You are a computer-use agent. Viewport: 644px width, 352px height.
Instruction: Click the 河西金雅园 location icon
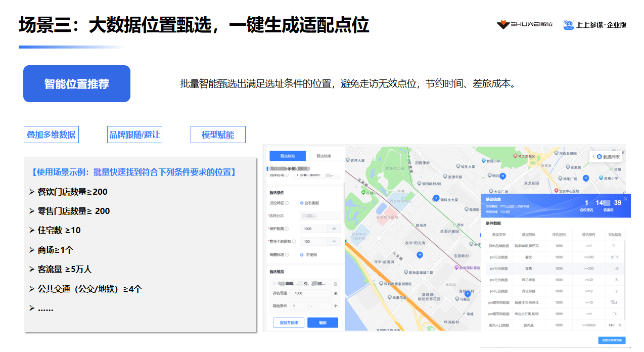pyautogui.click(x=556, y=153)
